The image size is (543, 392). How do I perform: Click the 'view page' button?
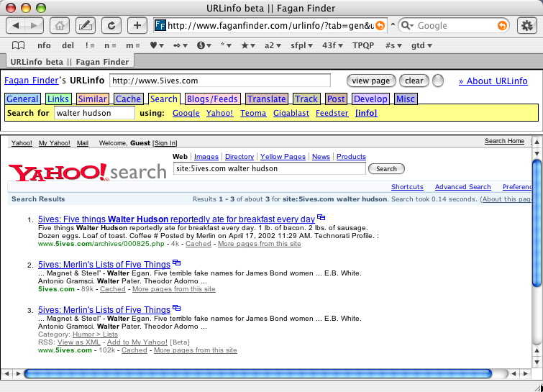(371, 81)
